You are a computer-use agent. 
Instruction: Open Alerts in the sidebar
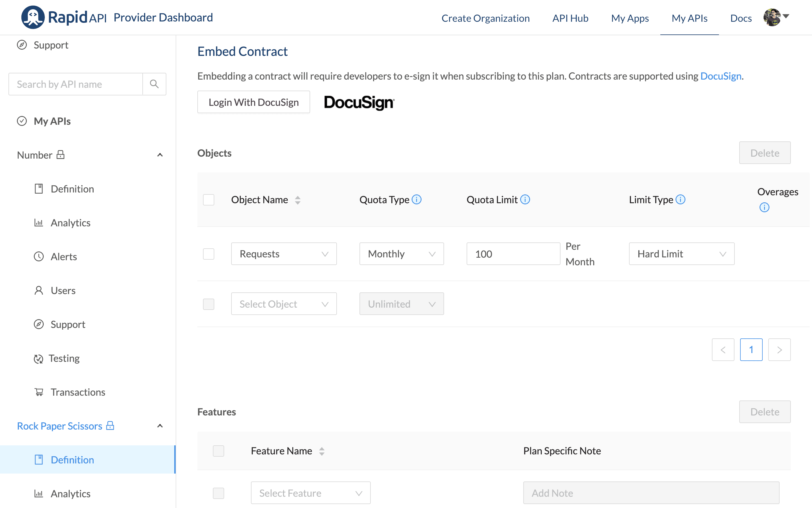click(x=64, y=257)
